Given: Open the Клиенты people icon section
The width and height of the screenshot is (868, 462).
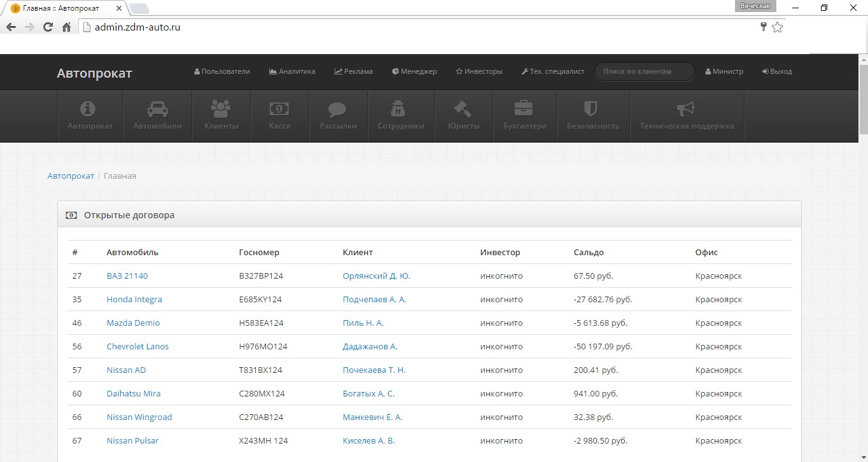Looking at the screenshot, I should pyautogui.click(x=221, y=116).
